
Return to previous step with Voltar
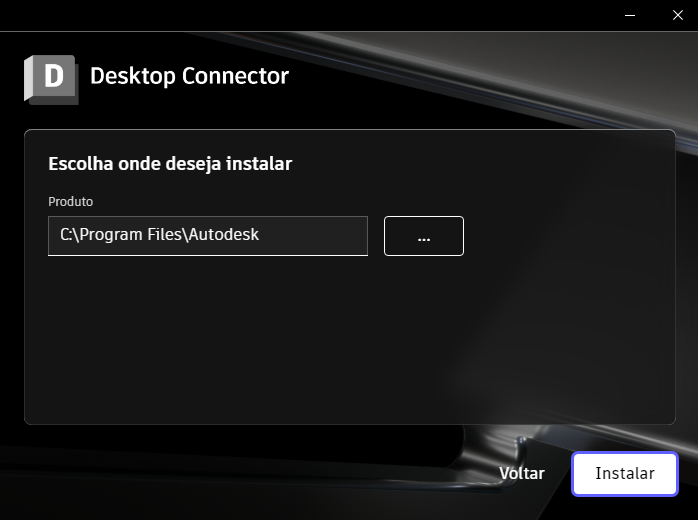[x=522, y=474]
